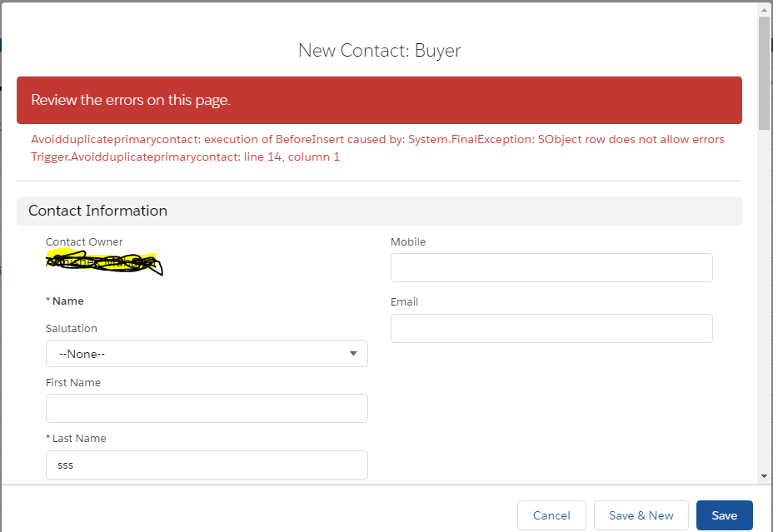Screen dimensions: 773x532
Task: Click the Mobile field label
Action: click(x=408, y=242)
